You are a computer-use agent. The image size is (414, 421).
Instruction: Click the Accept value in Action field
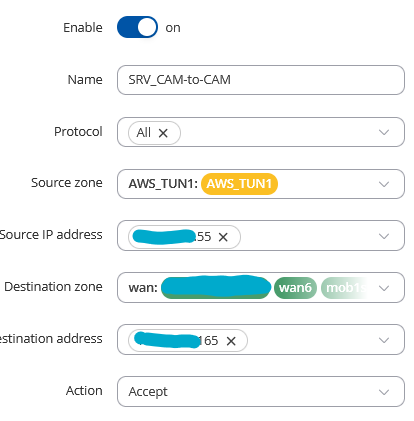point(148,392)
